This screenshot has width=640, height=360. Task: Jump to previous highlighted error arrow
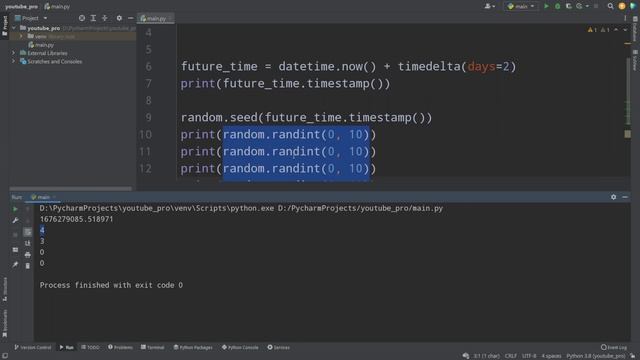click(616, 30)
